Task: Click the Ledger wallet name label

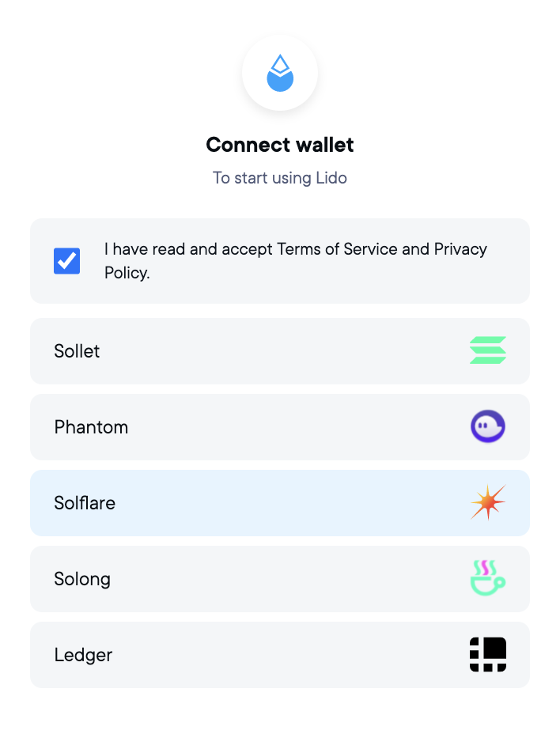Action: (x=84, y=655)
